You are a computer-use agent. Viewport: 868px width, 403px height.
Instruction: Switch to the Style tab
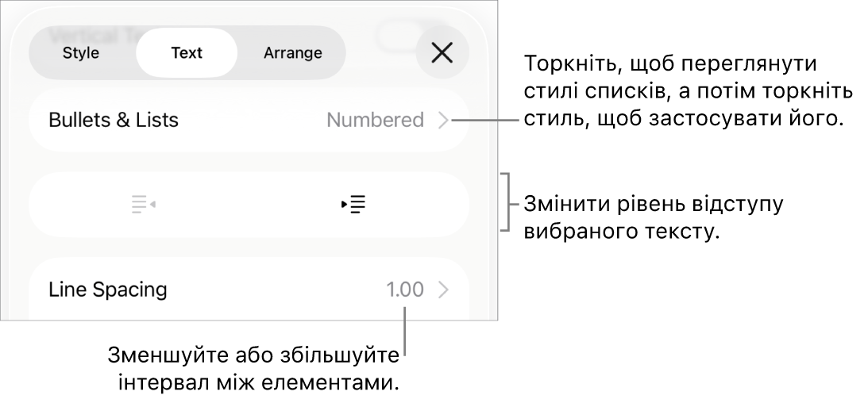tap(81, 53)
